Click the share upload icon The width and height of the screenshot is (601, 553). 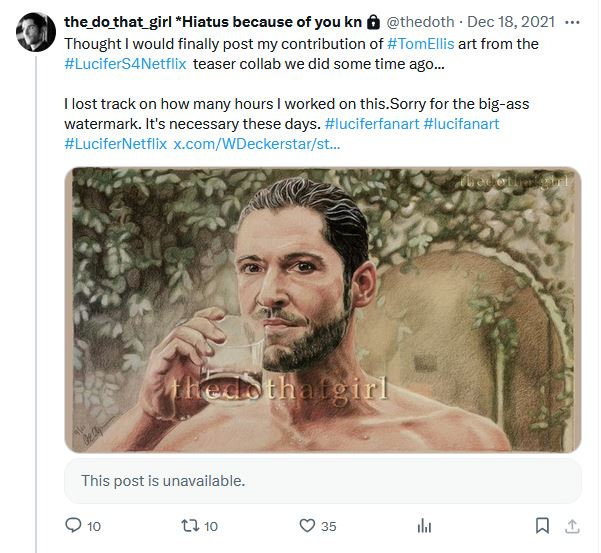[x=573, y=525]
